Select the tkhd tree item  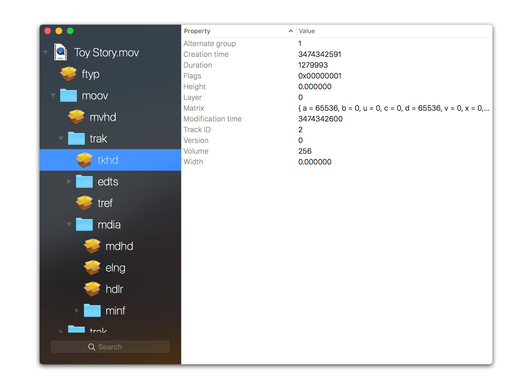(x=110, y=160)
